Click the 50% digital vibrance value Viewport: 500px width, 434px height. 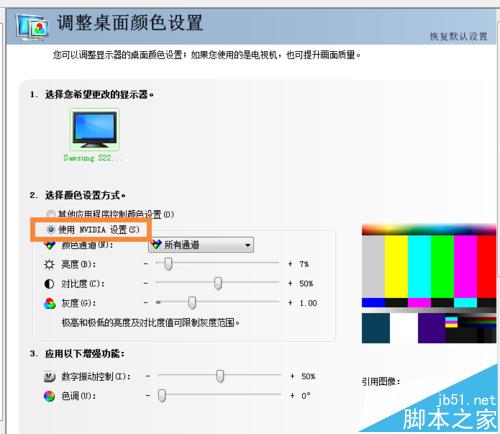coord(308,376)
